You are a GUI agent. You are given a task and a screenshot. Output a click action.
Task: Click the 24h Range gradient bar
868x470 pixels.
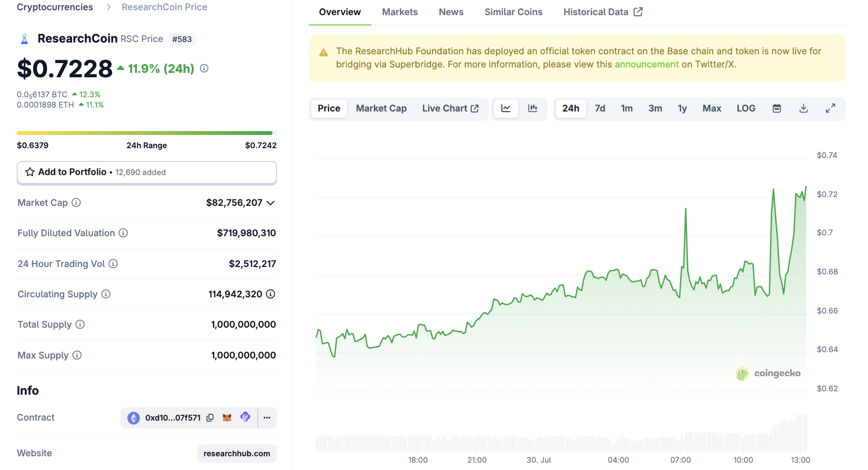pyautogui.click(x=147, y=133)
